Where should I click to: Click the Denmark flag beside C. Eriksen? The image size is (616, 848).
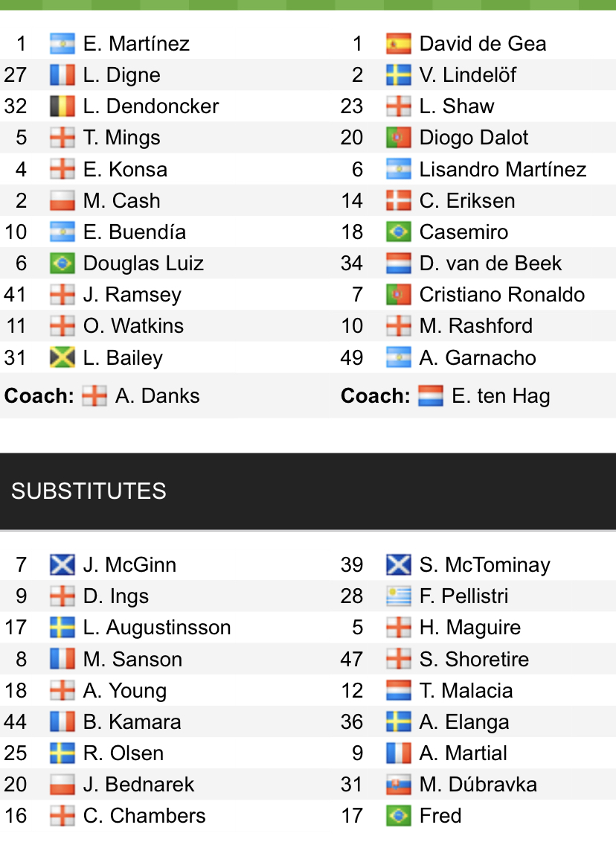click(399, 201)
